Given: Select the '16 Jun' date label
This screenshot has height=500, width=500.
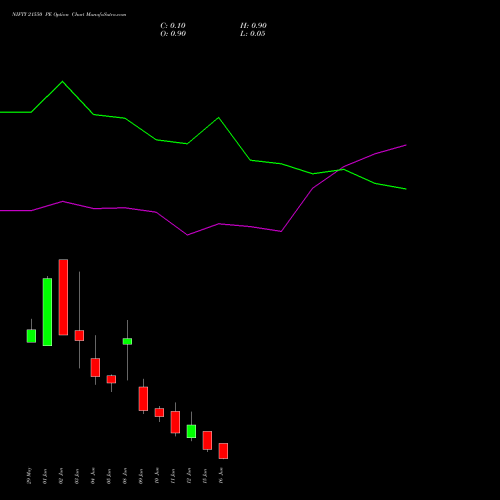Looking at the screenshot, I should pyautogui.click(x=221, y=476).
